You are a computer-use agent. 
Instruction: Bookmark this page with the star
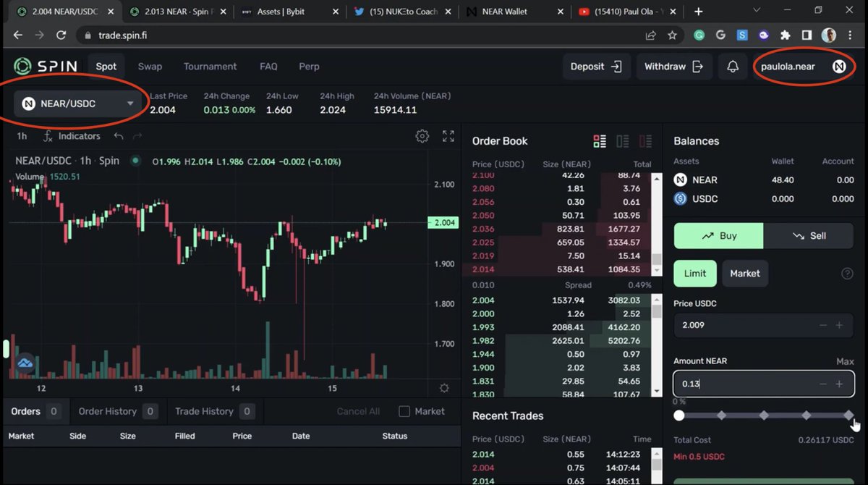tap(673, 35)
